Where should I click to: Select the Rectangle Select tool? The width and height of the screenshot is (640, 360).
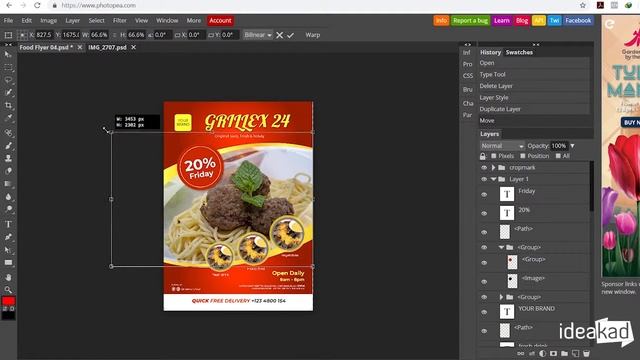(8, 67)
